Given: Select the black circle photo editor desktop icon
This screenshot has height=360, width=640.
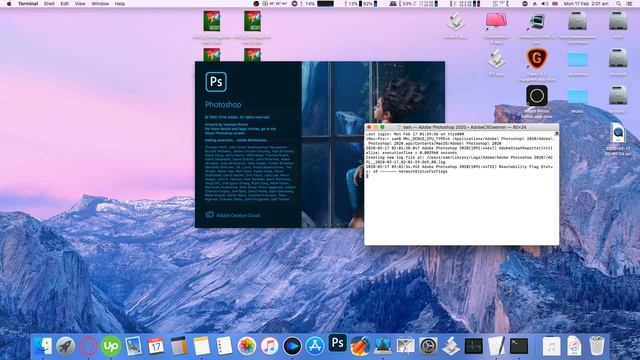Looking at the screenshot, I should tap(536, 96).
